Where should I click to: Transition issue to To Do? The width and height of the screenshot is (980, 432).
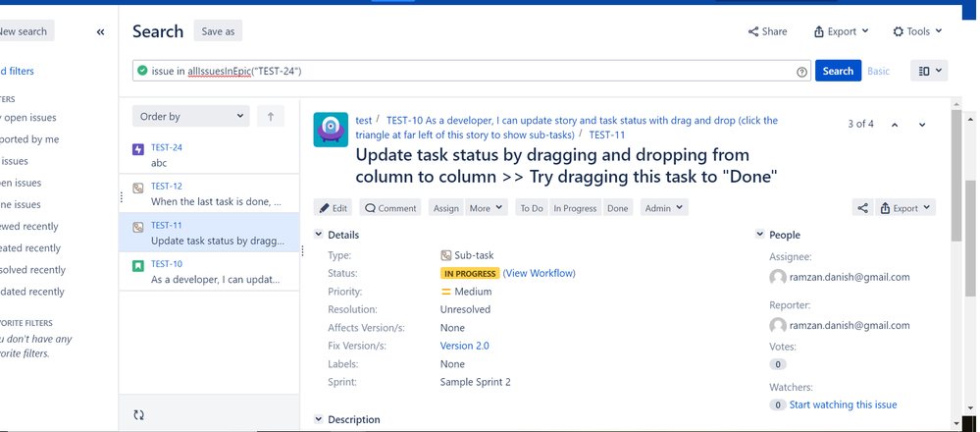(532, 208)
